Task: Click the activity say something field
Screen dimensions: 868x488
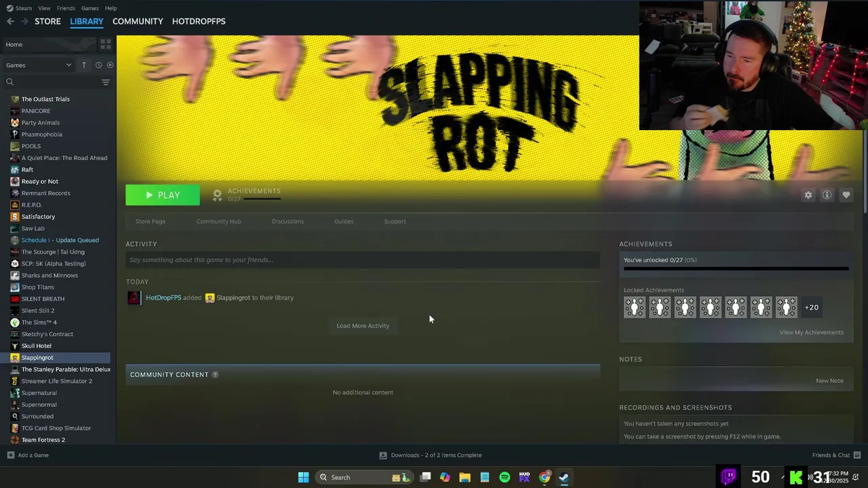Action: 363,260
